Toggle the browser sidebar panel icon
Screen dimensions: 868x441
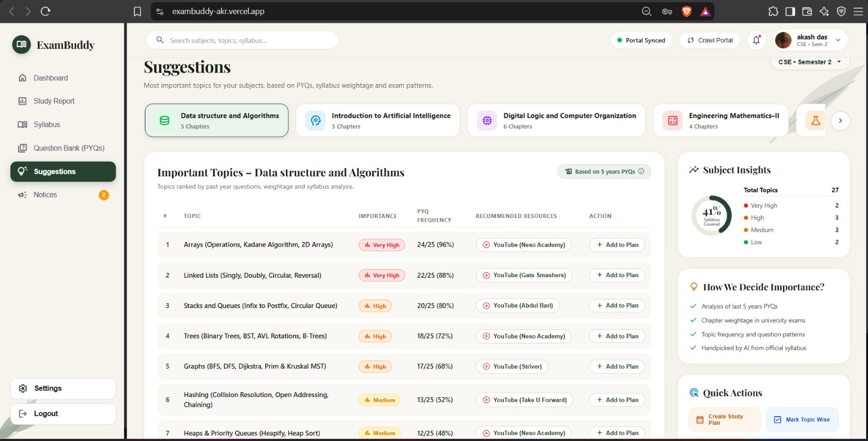(x=790, y=11)
